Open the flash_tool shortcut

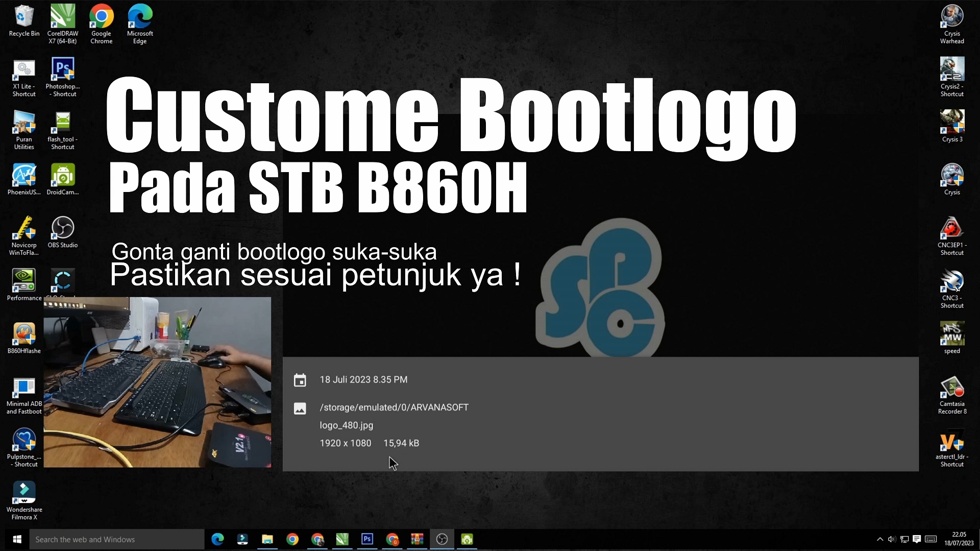coord(62,123)
